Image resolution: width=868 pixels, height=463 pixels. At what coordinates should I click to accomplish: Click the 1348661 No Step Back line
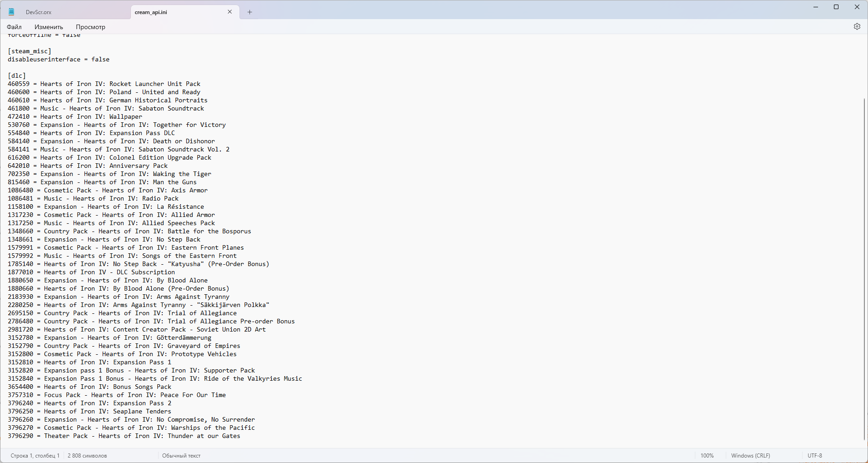point(104,240)
